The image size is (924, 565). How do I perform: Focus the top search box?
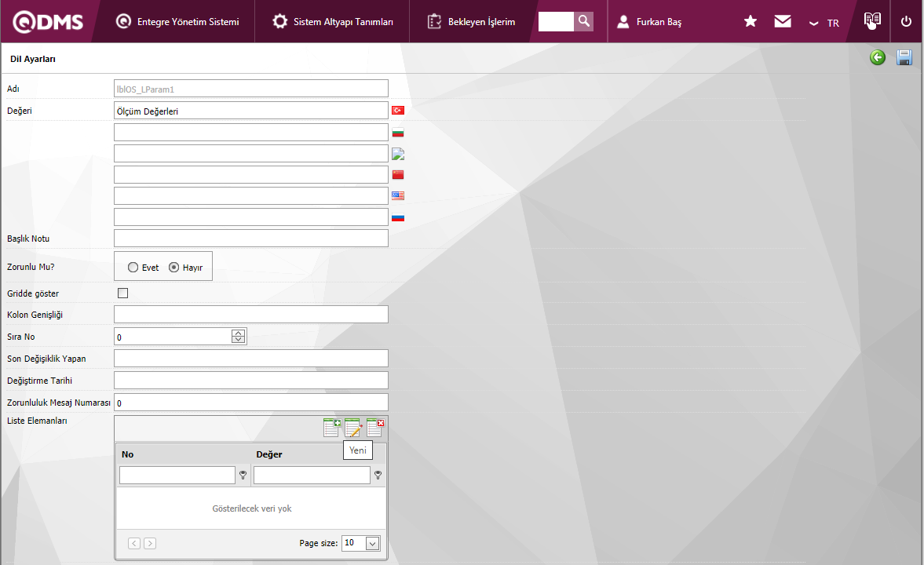pos(556,21)
